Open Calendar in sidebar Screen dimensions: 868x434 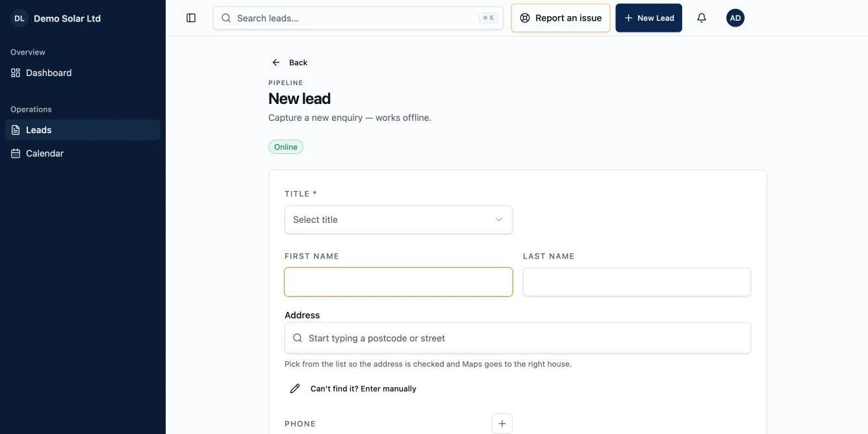pyautogui.click(x=83, y=153)
